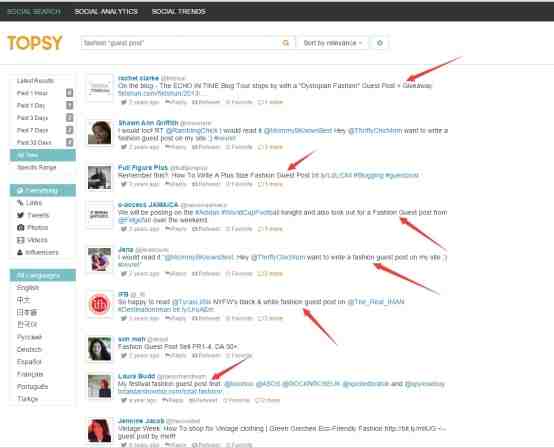
Task: Select the Past 1 Hour time filter
Action: point(32,93)
